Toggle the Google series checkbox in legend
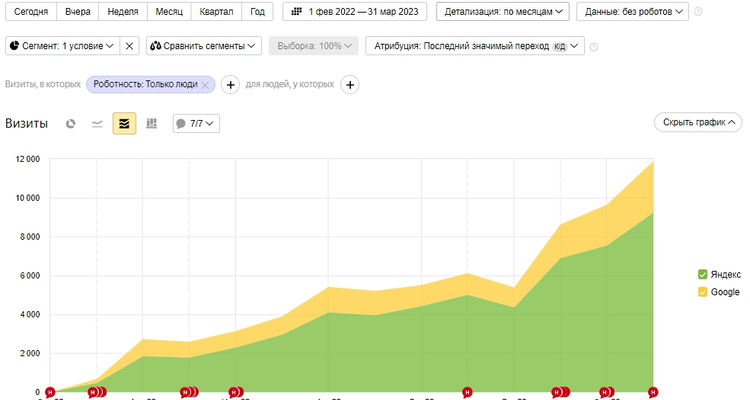The height and width of the screenshot is (400, 750). (x=703, y=292)
